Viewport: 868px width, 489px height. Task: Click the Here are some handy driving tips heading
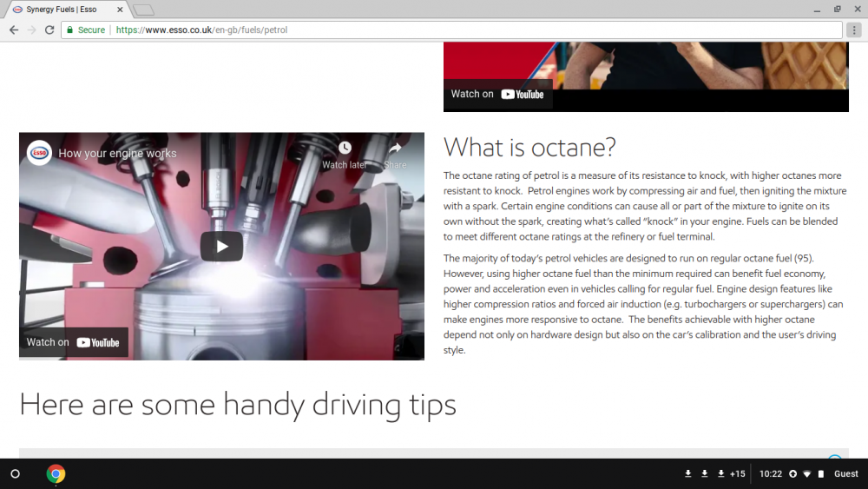click(x=238, y=405)
